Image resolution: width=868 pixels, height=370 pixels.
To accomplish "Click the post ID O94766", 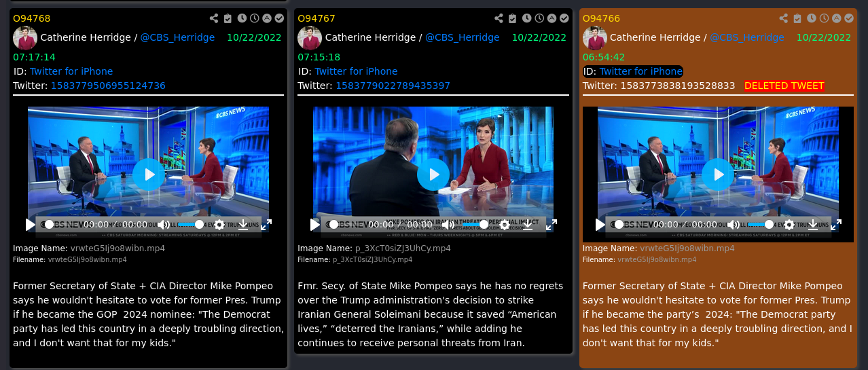I will tap(601, 18).
